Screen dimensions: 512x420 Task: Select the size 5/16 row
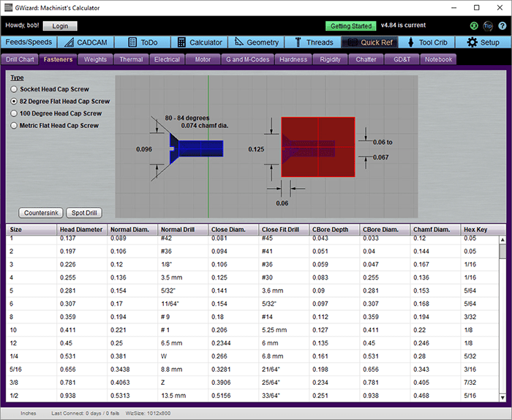click(x=252, y=370)
